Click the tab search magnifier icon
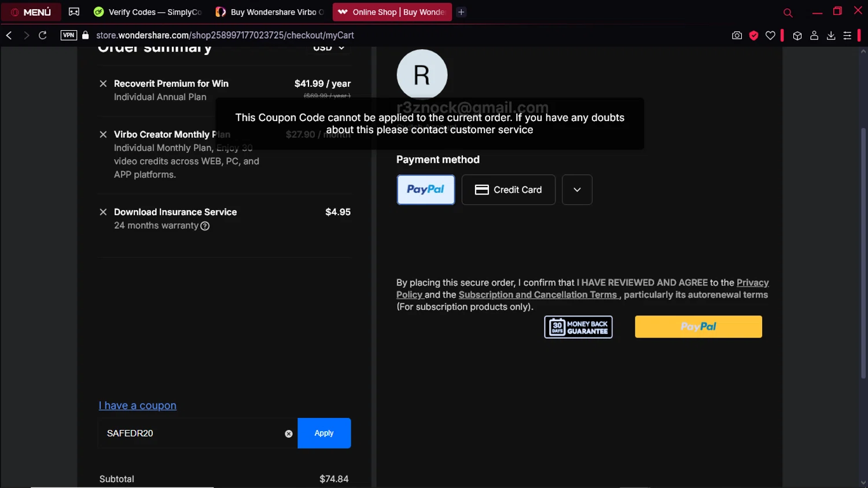The image size is (868, 488). point(788,12)
